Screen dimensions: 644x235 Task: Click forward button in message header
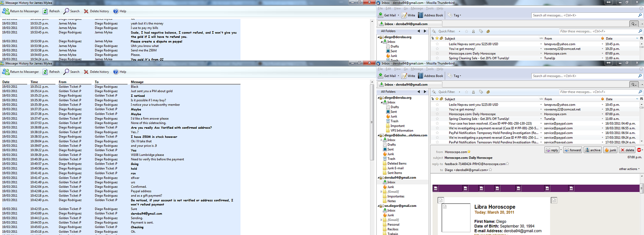573,150
